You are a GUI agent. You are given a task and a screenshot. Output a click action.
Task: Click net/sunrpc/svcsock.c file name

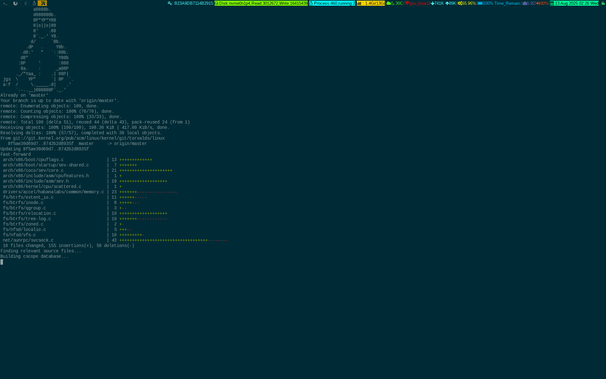[28, 240]
